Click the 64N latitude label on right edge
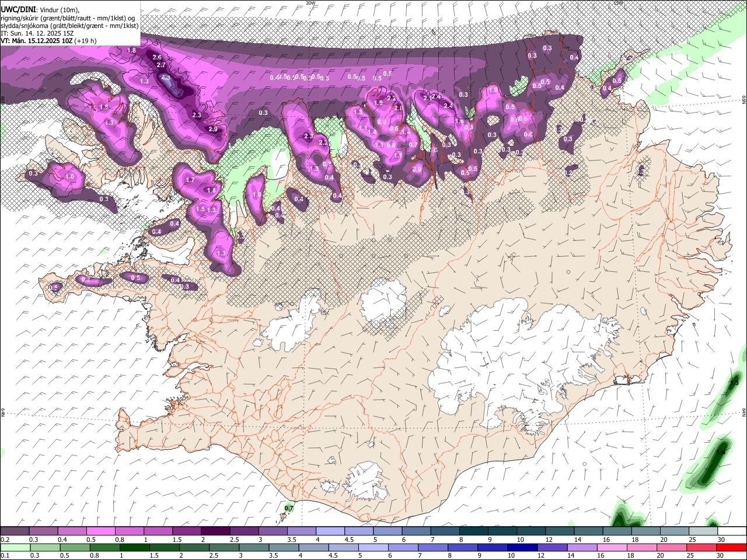 pos(744,412)
